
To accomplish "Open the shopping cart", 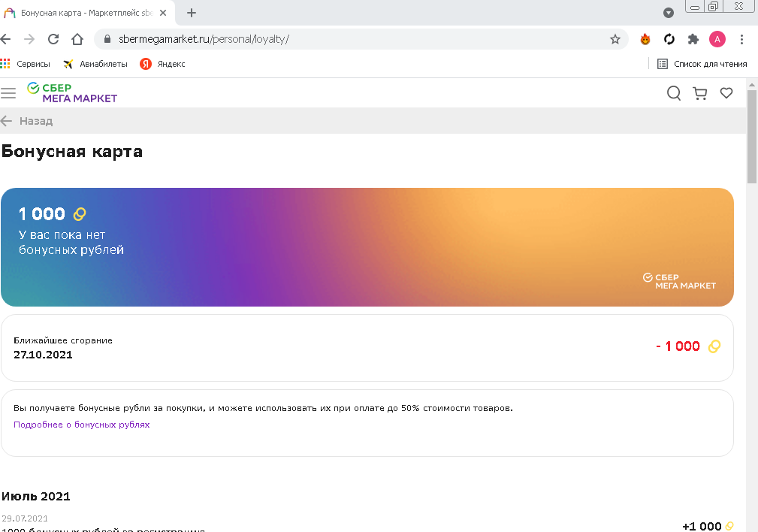I will point(700,93).
